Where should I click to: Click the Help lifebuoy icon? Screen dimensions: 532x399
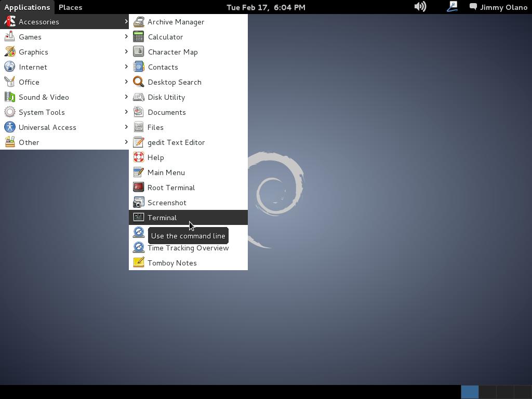coord(138,157)
